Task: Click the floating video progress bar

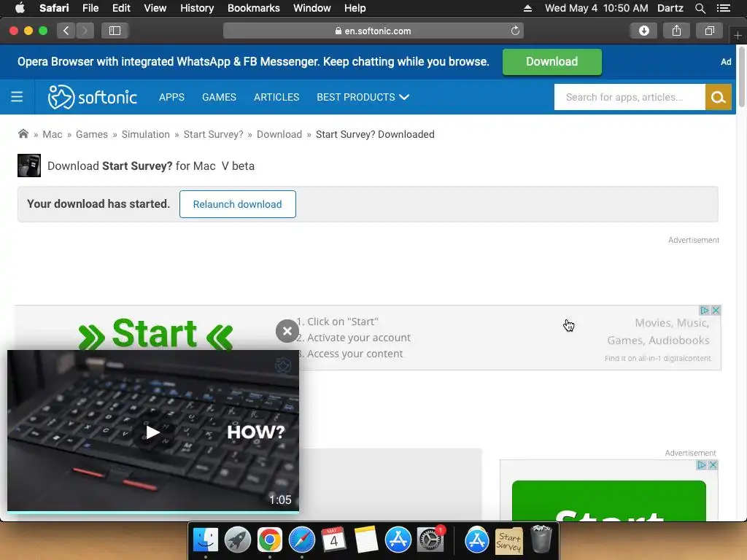Action: pyautogui.click(x=153, y=512)
